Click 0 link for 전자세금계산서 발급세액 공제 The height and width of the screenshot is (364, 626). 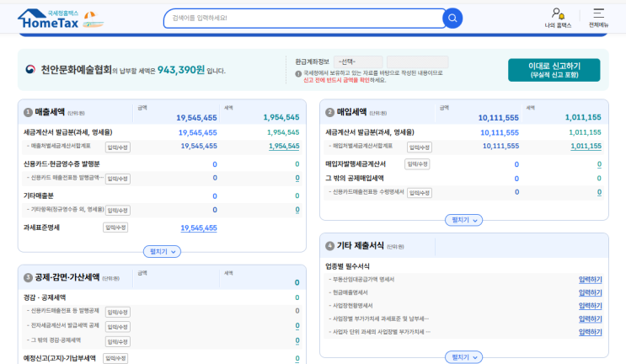(297, 326)
